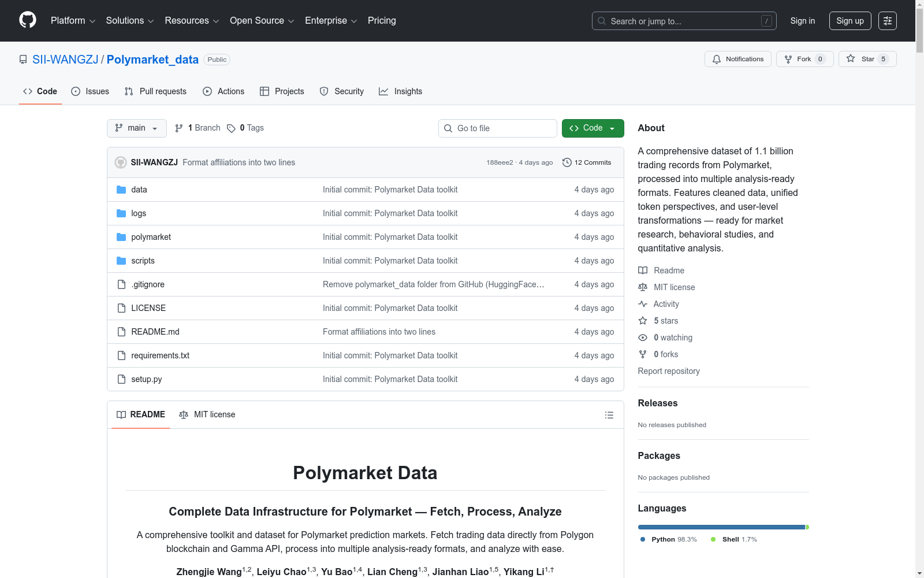Screen dimensions: 924x578
Task: Click the data folder icon
Action: tap(121, 190)
